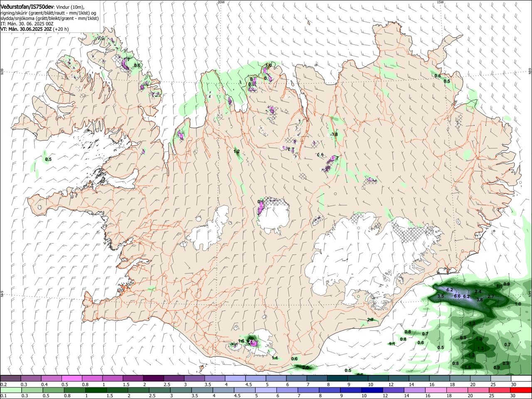
Task: Select the pale grey 25–30 swatch in the upper scale
Action: [x=501, y=378]
